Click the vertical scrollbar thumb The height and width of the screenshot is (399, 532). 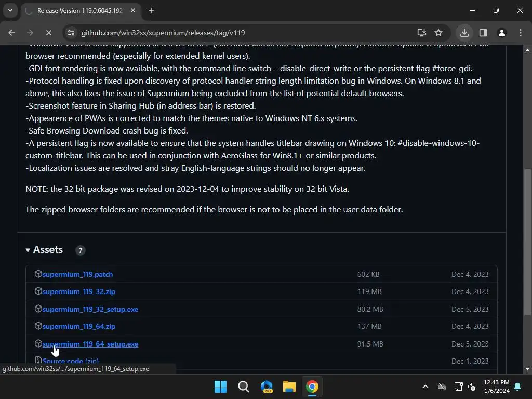click(x=528, y=242)
